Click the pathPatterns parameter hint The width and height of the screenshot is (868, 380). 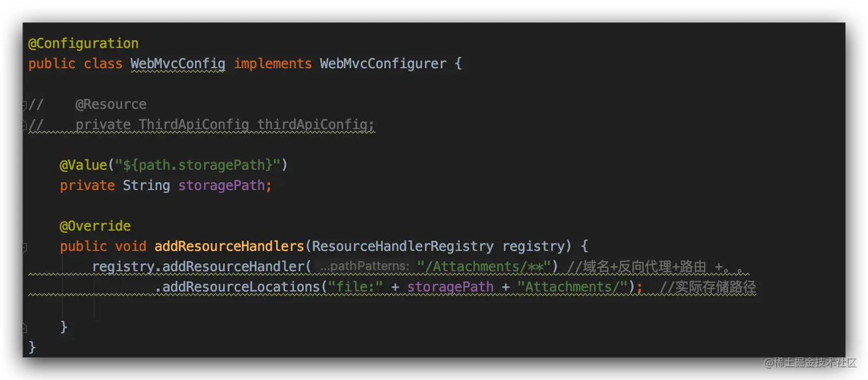pos(365,267)
